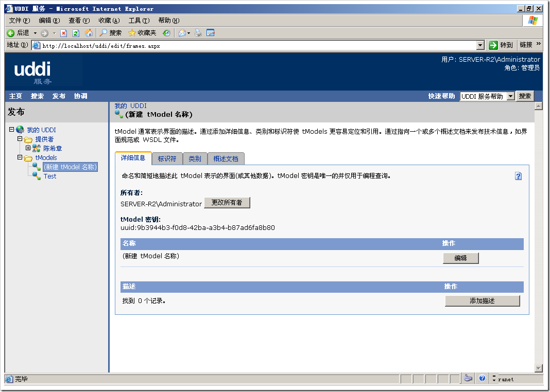Click the globe icon beside 我的 UDDI
This screenshot has height=392, width=550.
pyautogui.click(x=20, y=130)
